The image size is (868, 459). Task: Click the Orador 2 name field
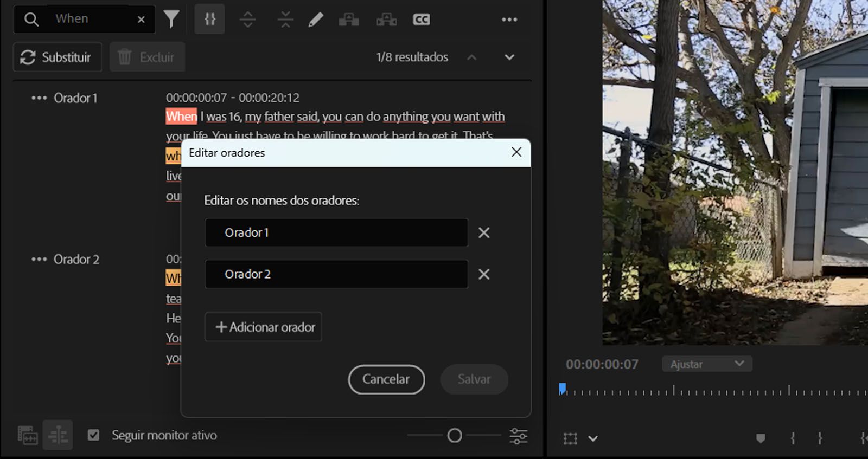pyautogui.click(x=336, y=274)
